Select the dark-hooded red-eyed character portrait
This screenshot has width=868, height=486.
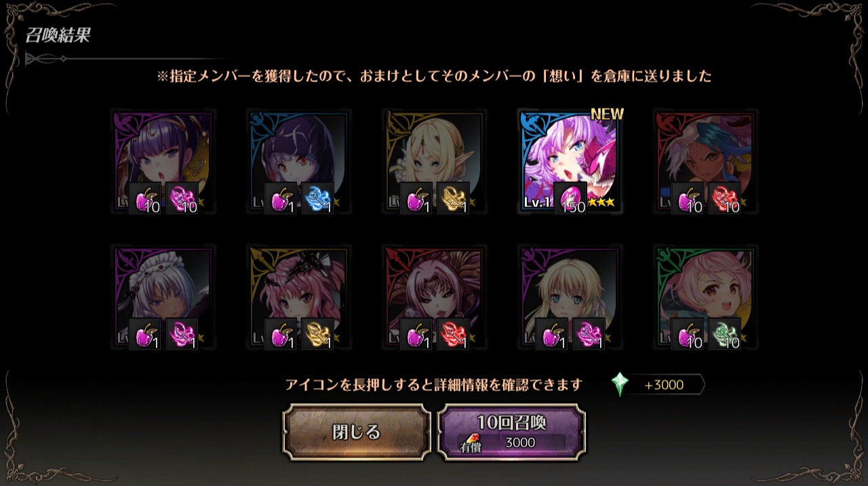(298, 162)
